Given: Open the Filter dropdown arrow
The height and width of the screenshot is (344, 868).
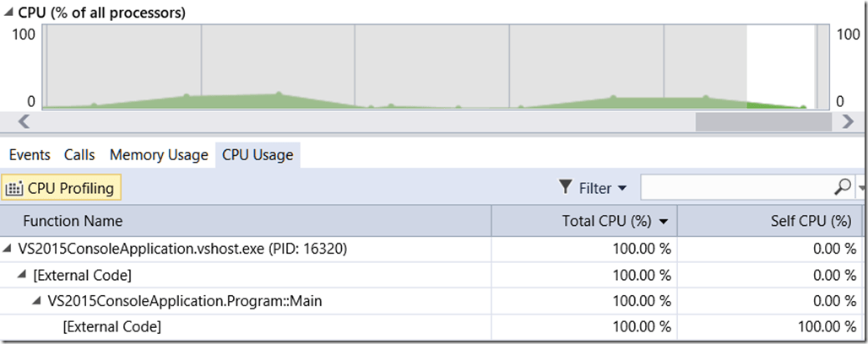Looking at the screenshot, I should [623, 188].
